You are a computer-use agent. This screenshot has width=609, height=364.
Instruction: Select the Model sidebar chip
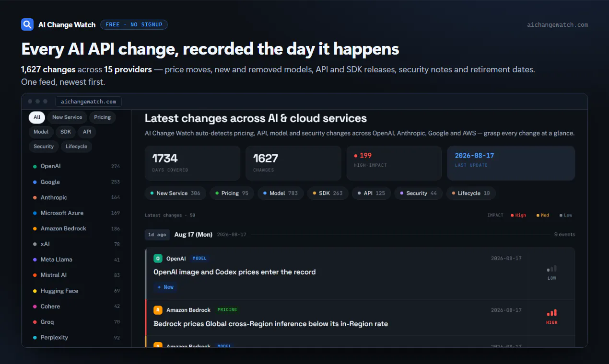(x=41, y=132)
